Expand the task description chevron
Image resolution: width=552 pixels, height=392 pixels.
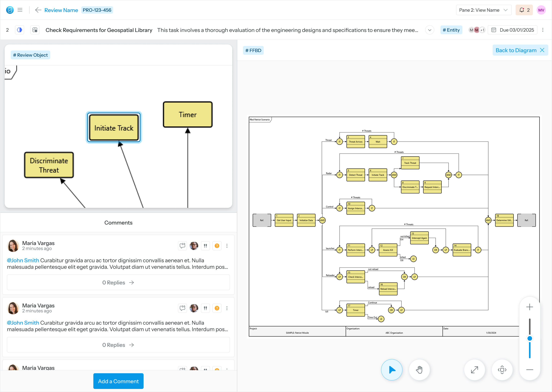[430, 30]
